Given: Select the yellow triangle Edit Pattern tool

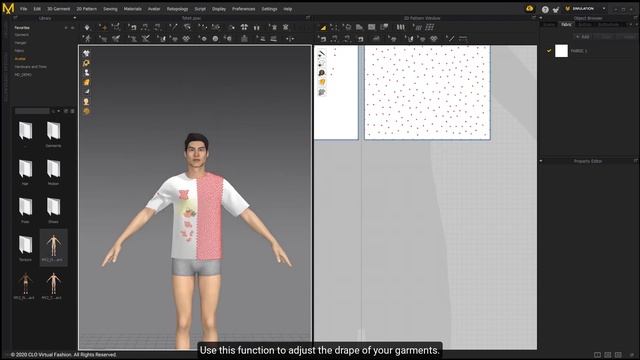Looking at the screenshot, I should coord(323,27).
